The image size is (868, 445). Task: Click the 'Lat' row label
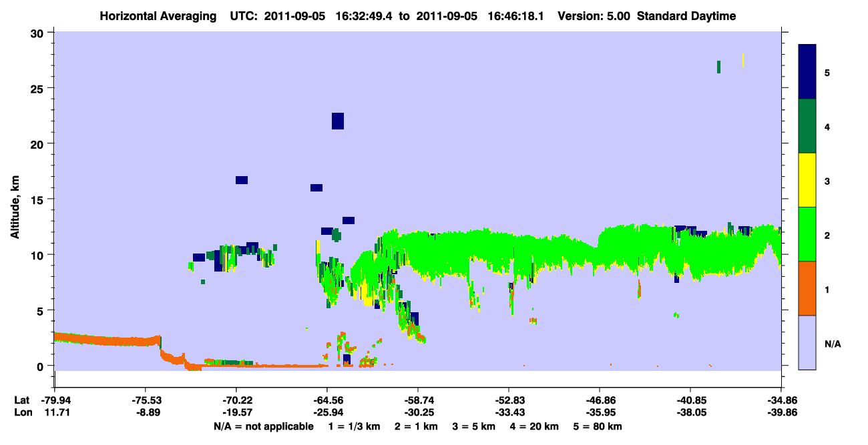coord(21,400)
